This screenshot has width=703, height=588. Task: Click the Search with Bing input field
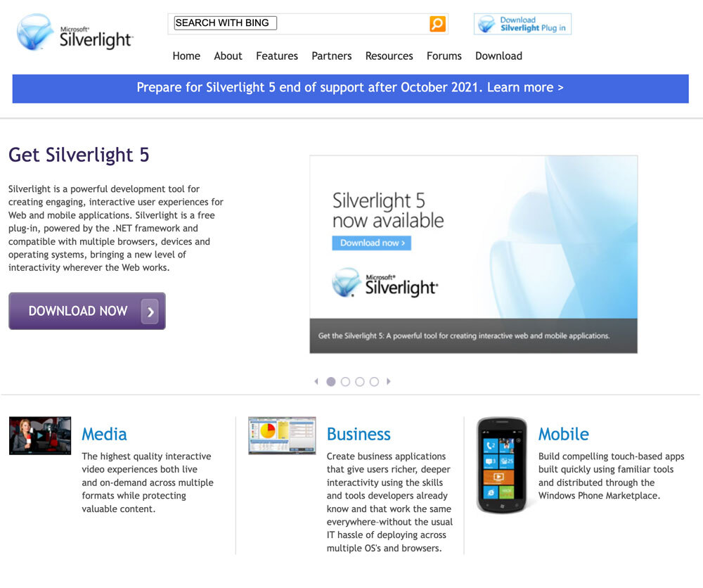tap(226, 23)
